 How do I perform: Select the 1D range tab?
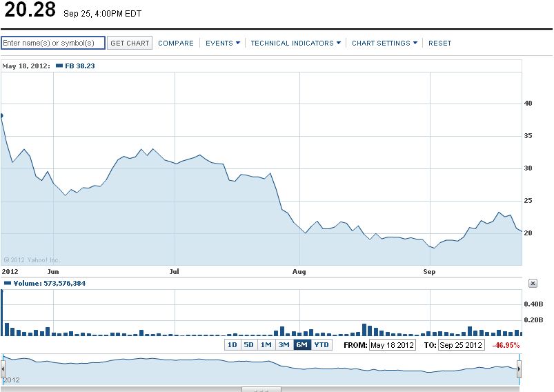tap(232, 344)
